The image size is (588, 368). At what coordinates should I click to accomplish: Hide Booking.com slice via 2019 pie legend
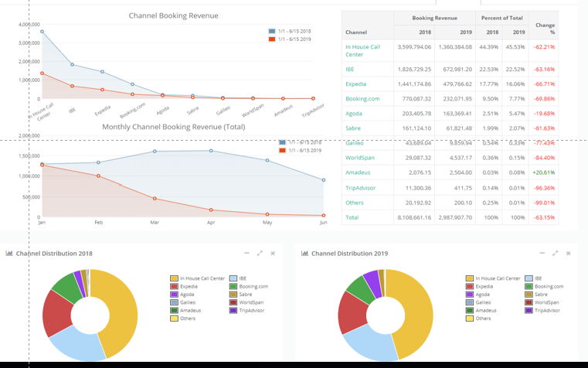point(551,286)
